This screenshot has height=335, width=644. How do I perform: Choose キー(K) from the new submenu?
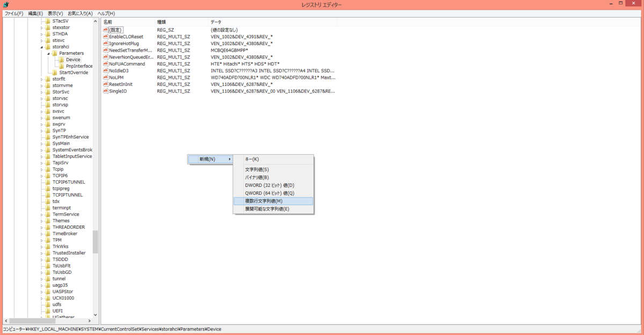tap(273, 159)
